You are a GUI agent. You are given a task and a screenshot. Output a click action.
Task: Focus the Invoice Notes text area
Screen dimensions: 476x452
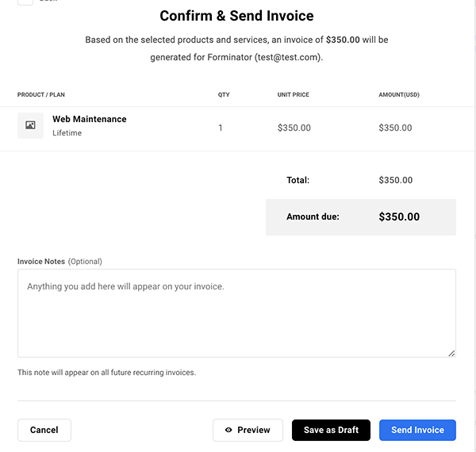click(x=236, y=313)
